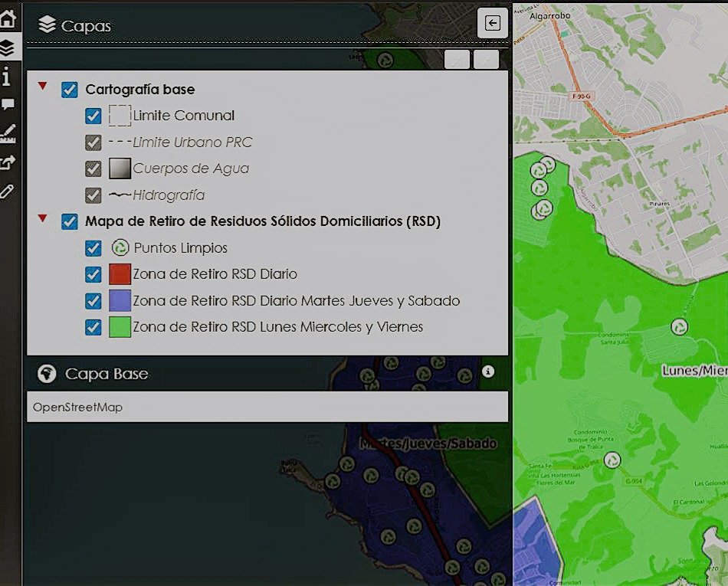
Task: Open the layers panel from the sidebar
Action: coord(8,48)
